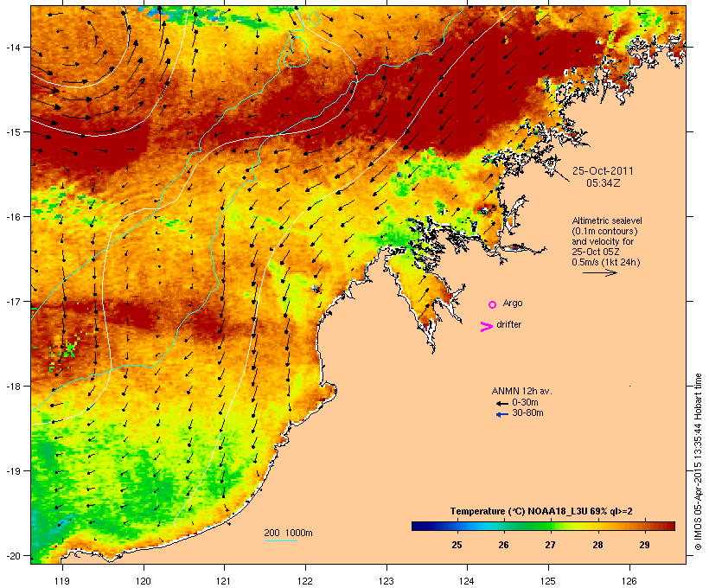Viewport: 709px width, 588px height.
Task: Click the '0.5m/s (1kt 24h)' label
Action: point(606,262)
